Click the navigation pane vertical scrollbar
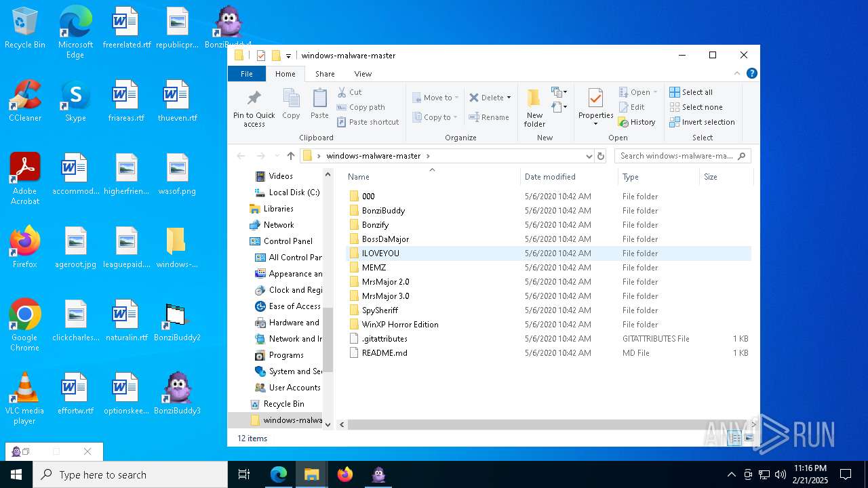The height and width of the screenshot is (488, 868). [328, 339]
